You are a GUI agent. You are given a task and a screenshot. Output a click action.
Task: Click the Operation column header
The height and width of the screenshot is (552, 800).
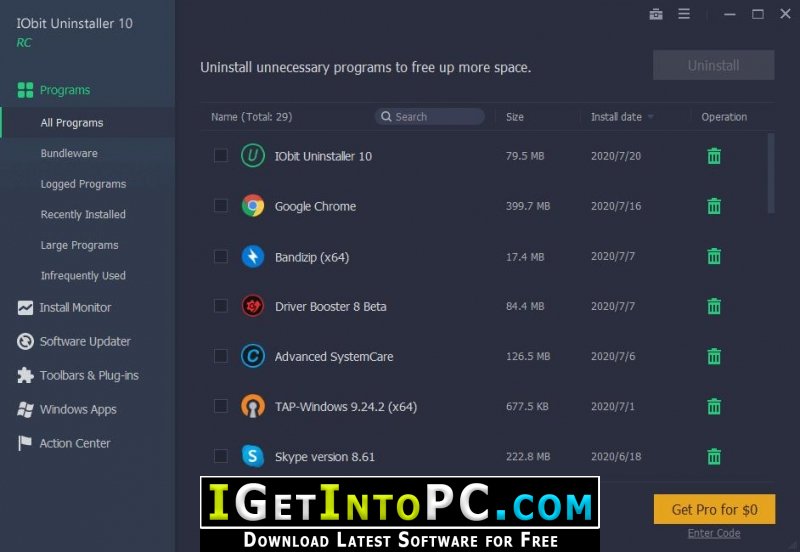(724, 117)
